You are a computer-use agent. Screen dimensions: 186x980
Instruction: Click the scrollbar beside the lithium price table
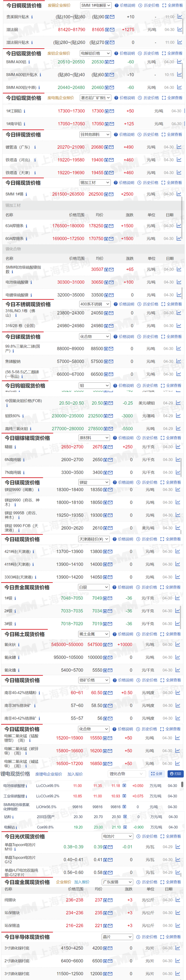(183, 784)
